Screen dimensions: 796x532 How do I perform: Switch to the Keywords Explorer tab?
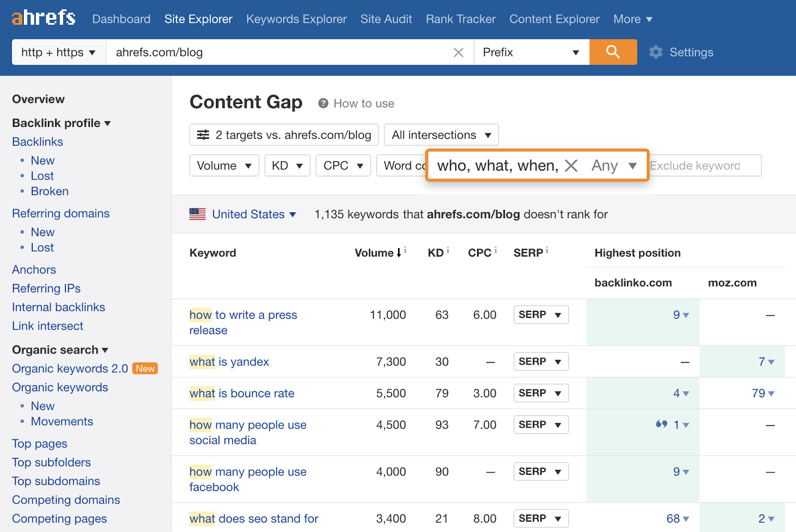(x=296, y=19)
